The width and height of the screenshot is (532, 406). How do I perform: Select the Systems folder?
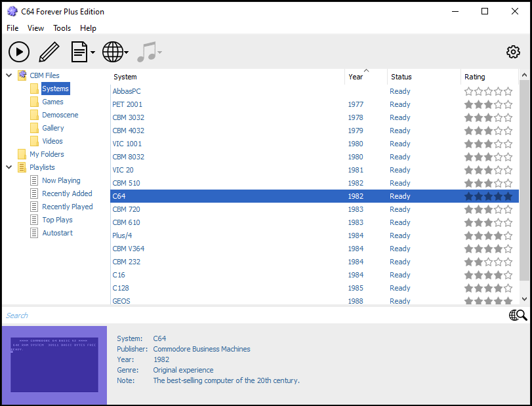(x=56, y=89)
